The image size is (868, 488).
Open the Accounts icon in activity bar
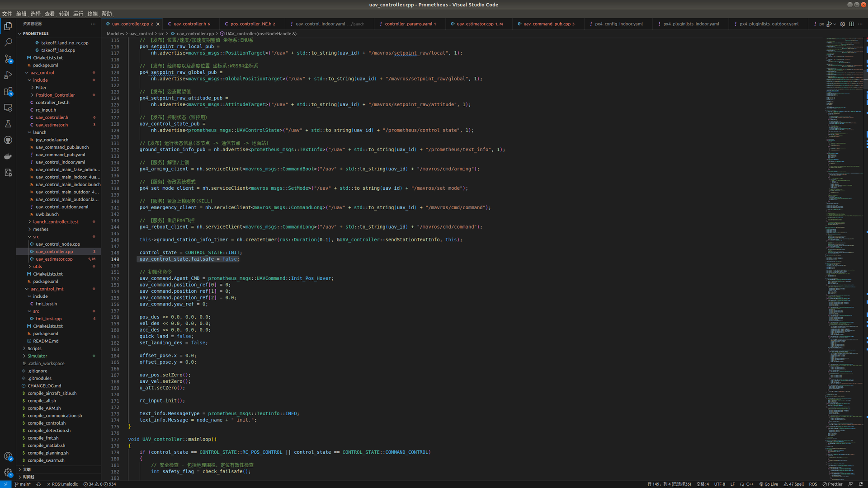click(x=8, y=456)
